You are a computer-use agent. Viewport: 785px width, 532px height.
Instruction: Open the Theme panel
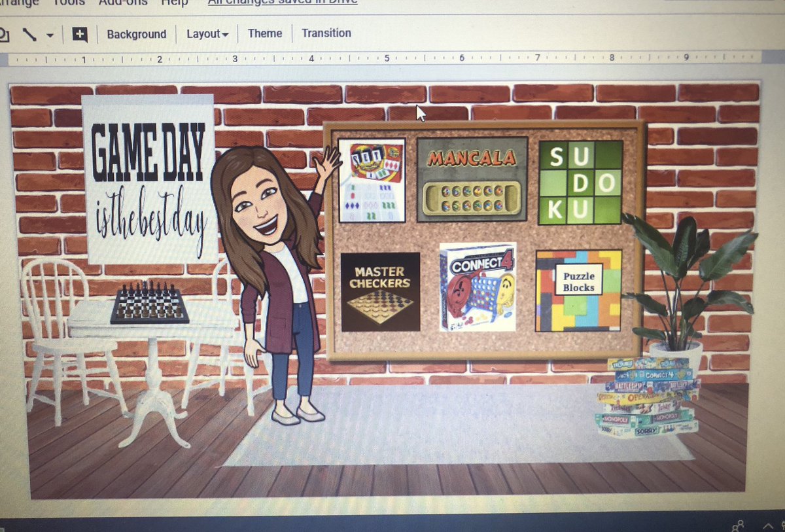[265, 33]
